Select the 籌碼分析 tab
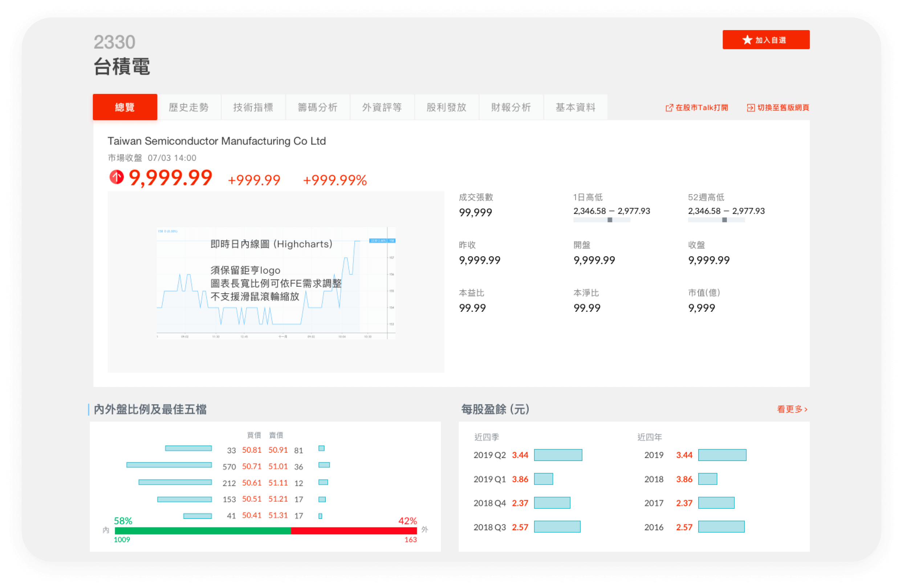This screenshot has height=588, width=903. pyautogui.click(x=318, y=107)
